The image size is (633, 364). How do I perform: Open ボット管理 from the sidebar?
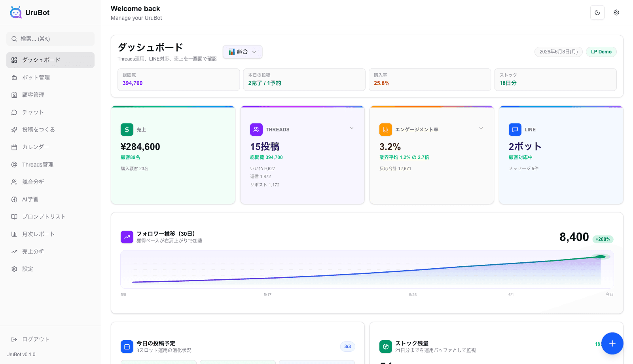pyautogui.click(x=50, y=78)
